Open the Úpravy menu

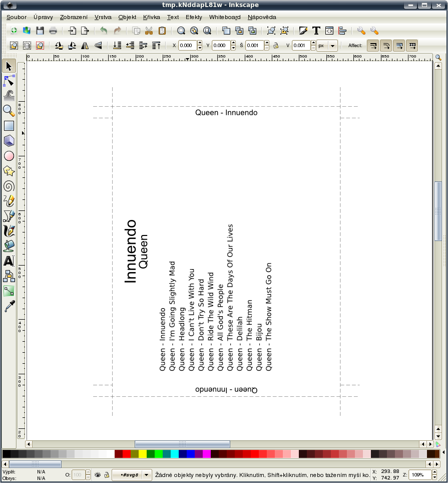[x=43, y=17]
